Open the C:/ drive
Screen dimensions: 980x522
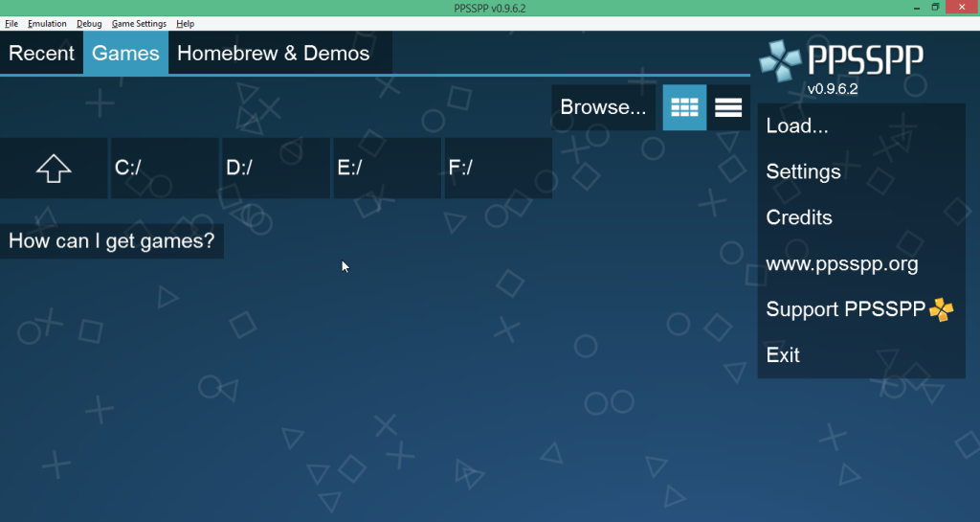point(165,169)
